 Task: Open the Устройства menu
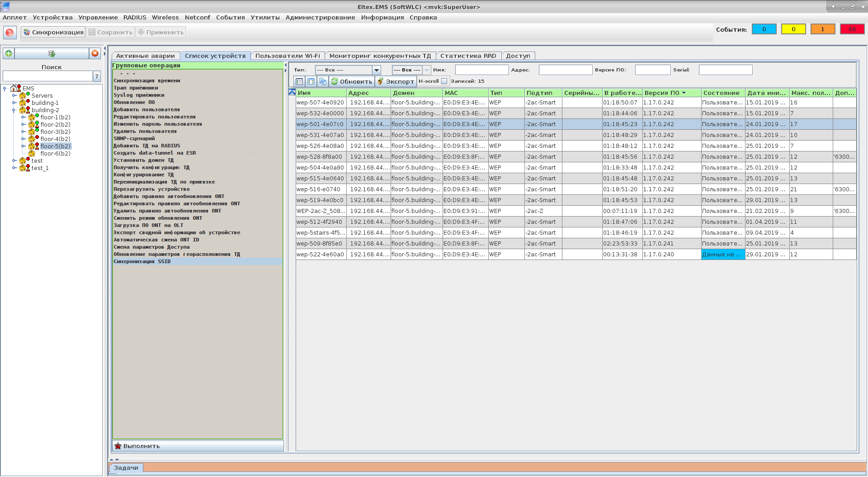click(52, 18)
